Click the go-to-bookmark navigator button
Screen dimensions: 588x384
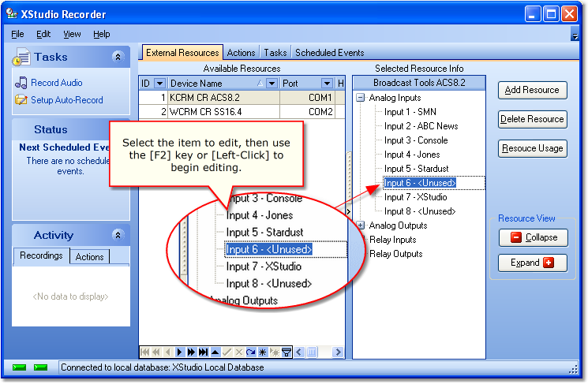tap(275, 352)
